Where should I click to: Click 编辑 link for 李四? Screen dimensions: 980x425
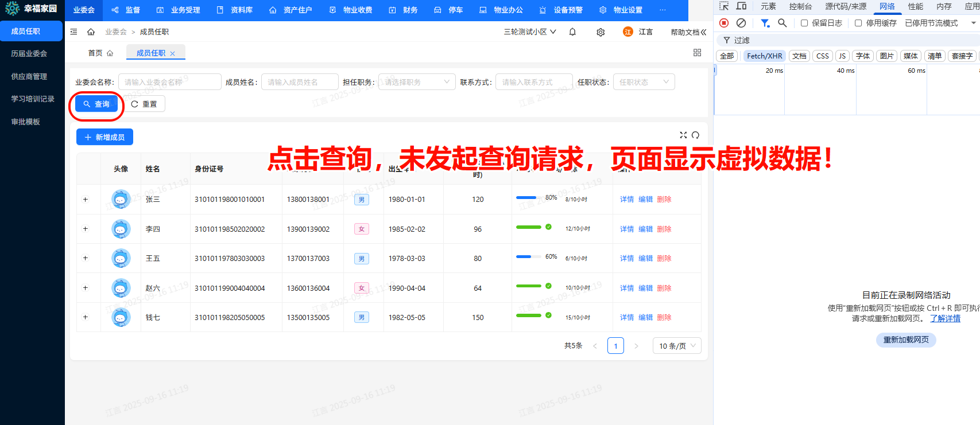645,229
